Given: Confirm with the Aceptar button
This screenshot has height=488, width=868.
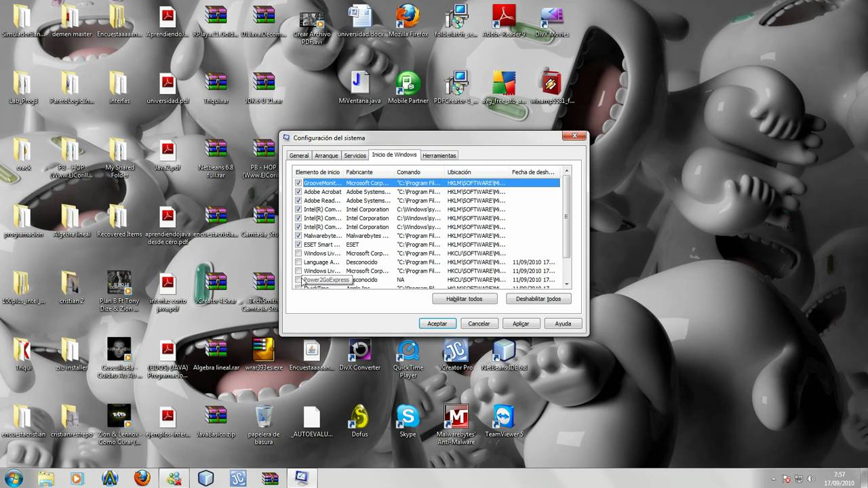Looking at the screenshot, I should click(x=437, y=324).
